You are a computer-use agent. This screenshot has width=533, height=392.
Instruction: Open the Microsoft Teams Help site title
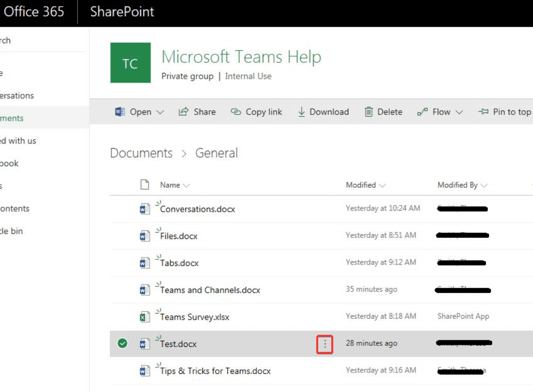click(x=241, y=57)
